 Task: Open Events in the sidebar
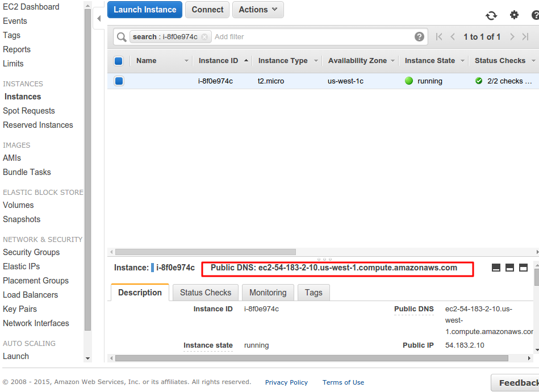point(15,21)
